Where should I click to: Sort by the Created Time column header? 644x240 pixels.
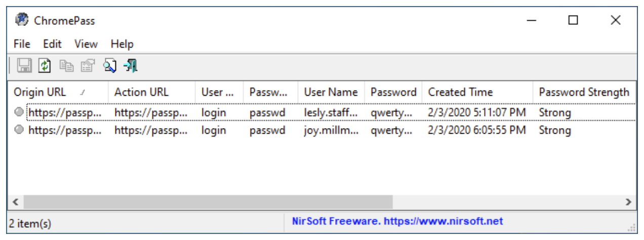coord(477,92)
